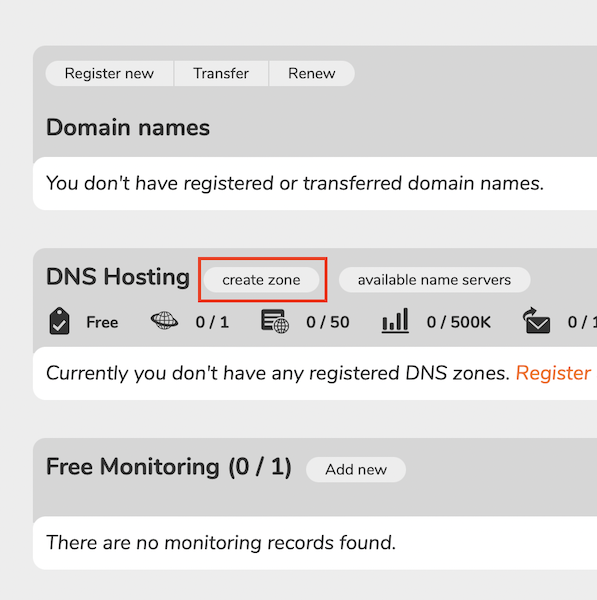Follow the orange Register link
597x600 pixels.
[553, 373]
